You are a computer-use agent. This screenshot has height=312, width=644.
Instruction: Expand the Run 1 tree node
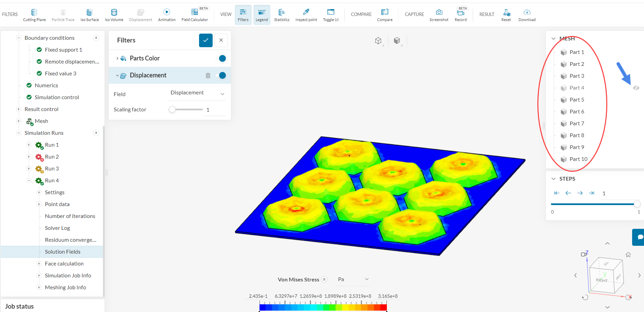pos(29,145)
